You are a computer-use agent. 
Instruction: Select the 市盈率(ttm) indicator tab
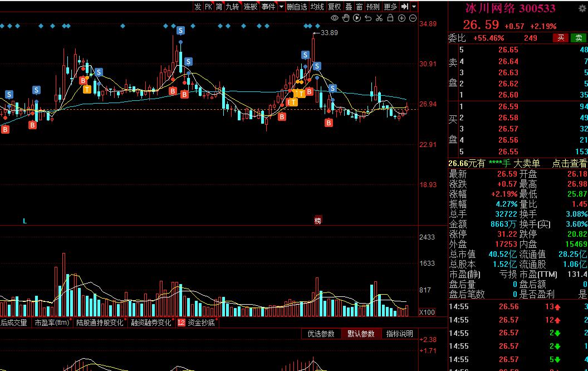[52, 323]
